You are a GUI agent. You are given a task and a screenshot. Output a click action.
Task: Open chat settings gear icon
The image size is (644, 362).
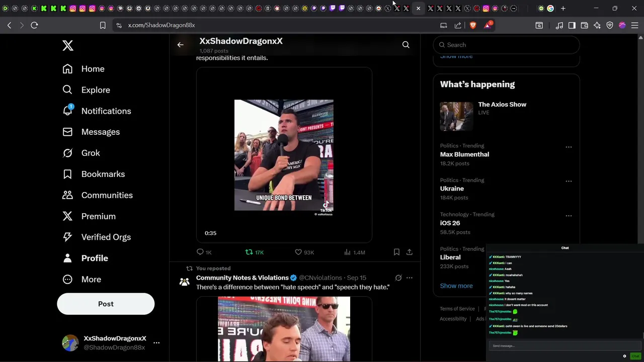coord(624,356)
